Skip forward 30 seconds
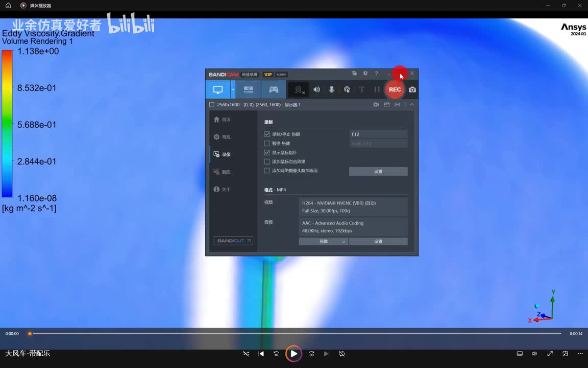This screenshot has width=588, height=368. 311,354
